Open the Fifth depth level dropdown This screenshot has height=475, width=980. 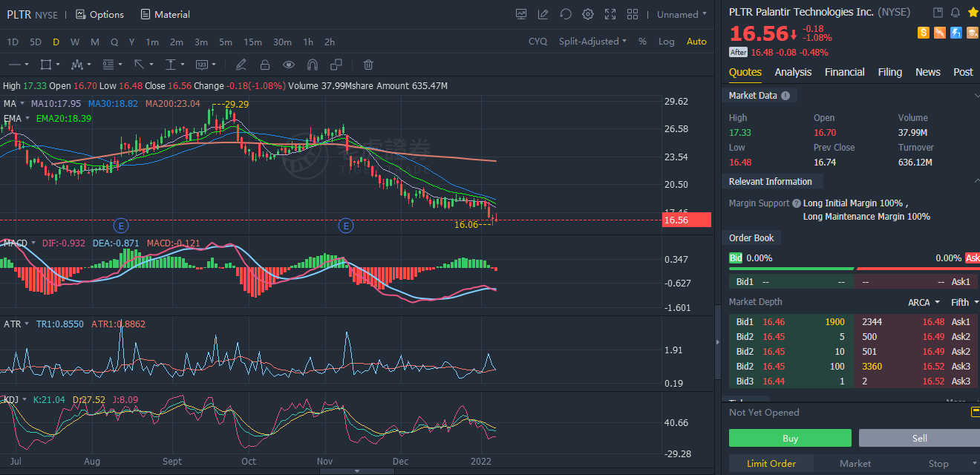pyautogui.click(x=964, y=302)
